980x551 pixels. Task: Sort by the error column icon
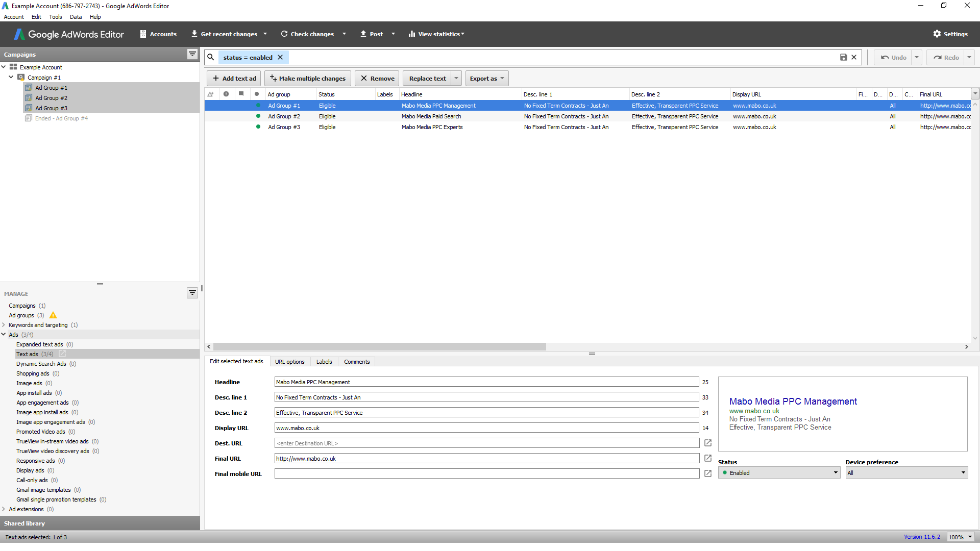coord(226,94)
